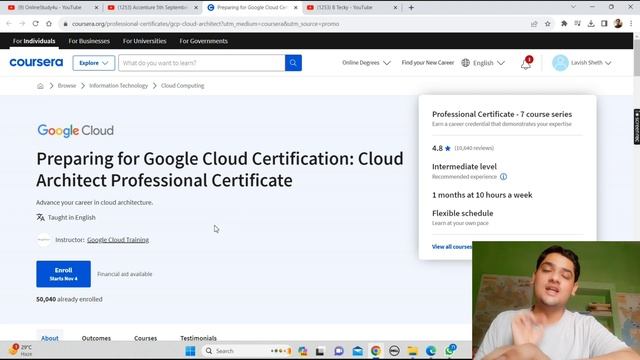Image resolution: width=640 pixels, height=360 pixels.
Task: Open WhatsApp from the taskbar
Action: pos(450,350)
